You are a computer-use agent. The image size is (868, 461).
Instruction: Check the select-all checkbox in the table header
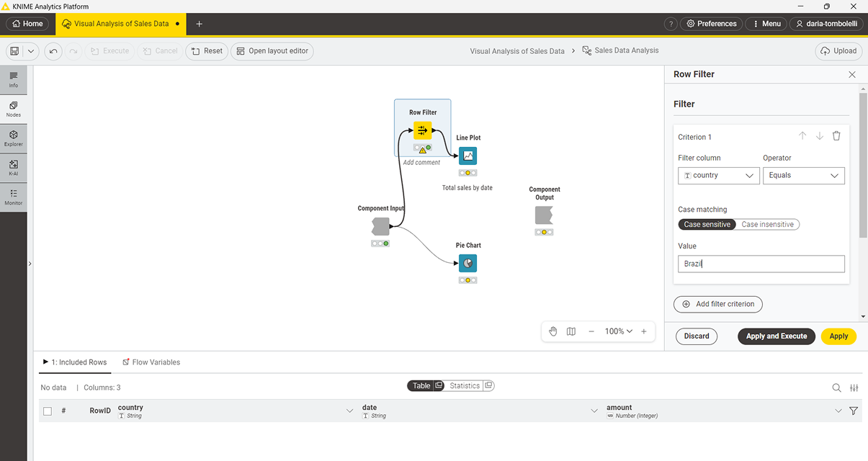pos(47,411)
